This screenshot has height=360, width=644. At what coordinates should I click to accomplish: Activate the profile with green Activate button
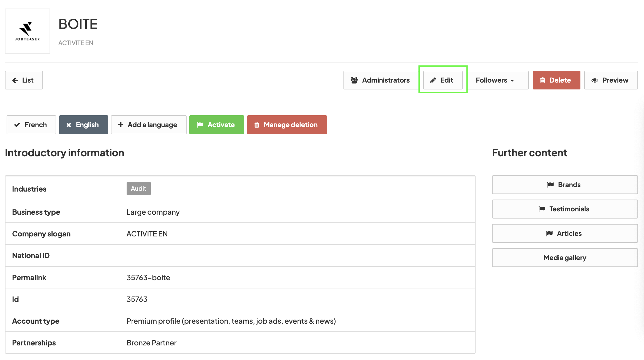pyautogui.click(x=217, y=125)
